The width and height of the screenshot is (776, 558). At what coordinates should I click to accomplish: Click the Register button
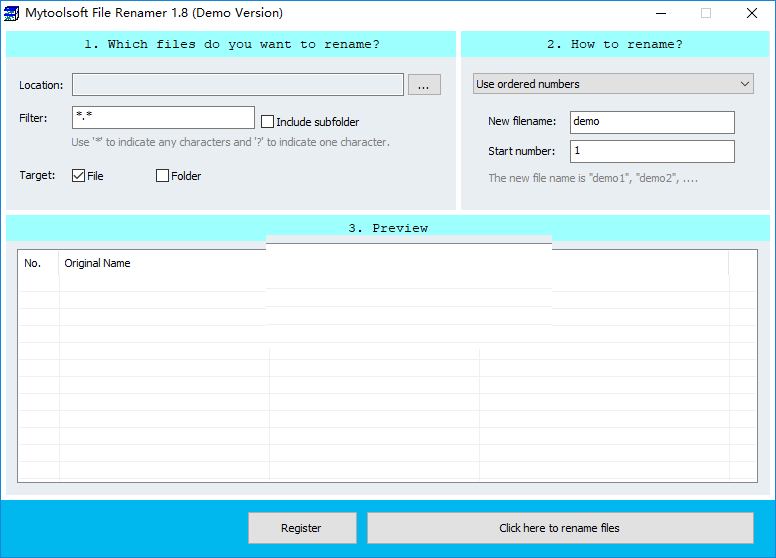302,528
